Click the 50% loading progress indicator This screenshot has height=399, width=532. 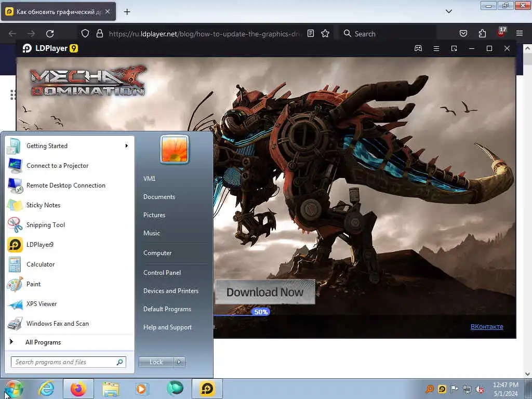261,312
